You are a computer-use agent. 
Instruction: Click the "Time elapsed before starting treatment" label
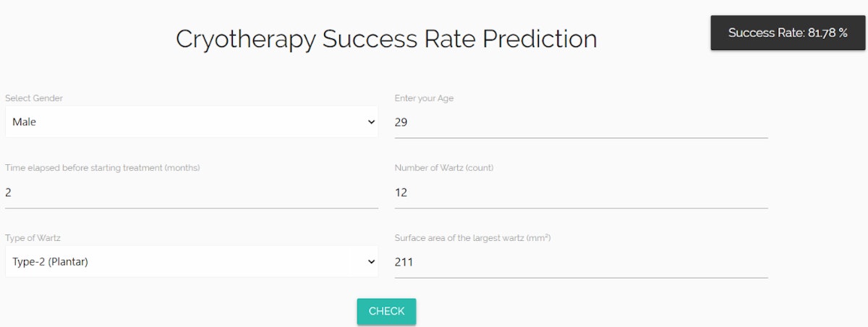point(102,168)
